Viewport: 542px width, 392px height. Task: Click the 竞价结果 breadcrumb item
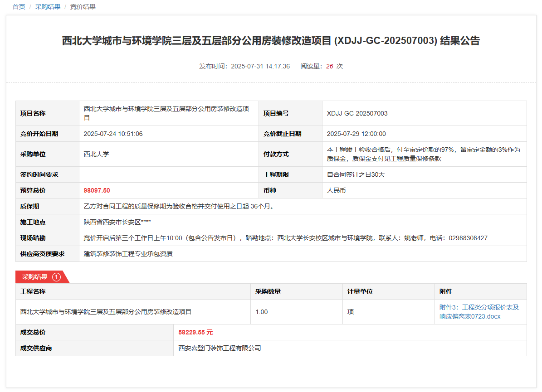point(83,7)
